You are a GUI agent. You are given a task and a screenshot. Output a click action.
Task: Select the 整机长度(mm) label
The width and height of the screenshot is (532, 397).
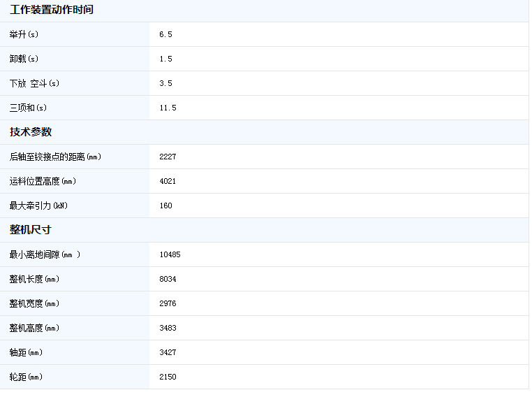[x=34, y=279]
